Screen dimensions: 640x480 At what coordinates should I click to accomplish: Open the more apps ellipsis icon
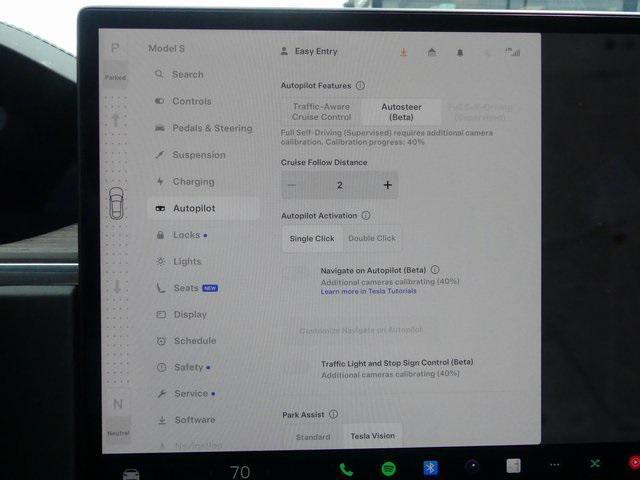click(554, 464)
